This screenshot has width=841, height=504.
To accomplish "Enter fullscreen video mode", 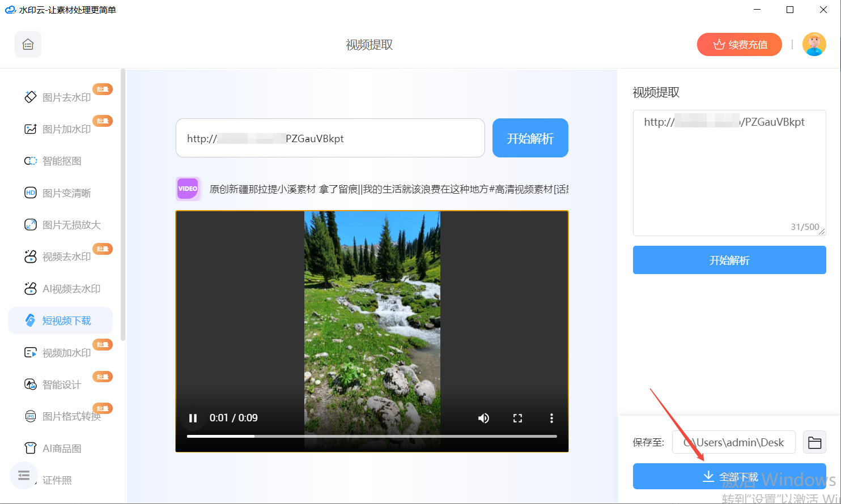I will tap(517, 418).
